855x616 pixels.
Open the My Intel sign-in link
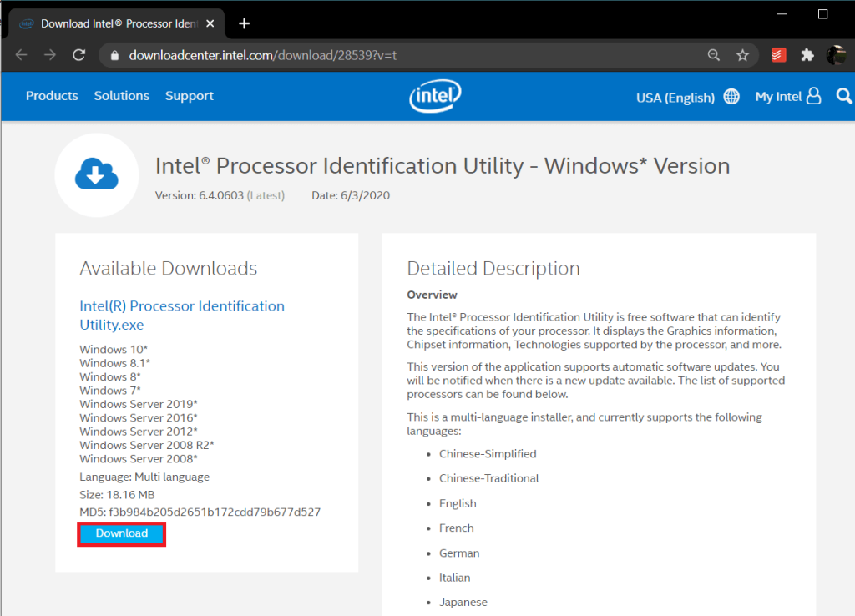[x=778, y=97]
